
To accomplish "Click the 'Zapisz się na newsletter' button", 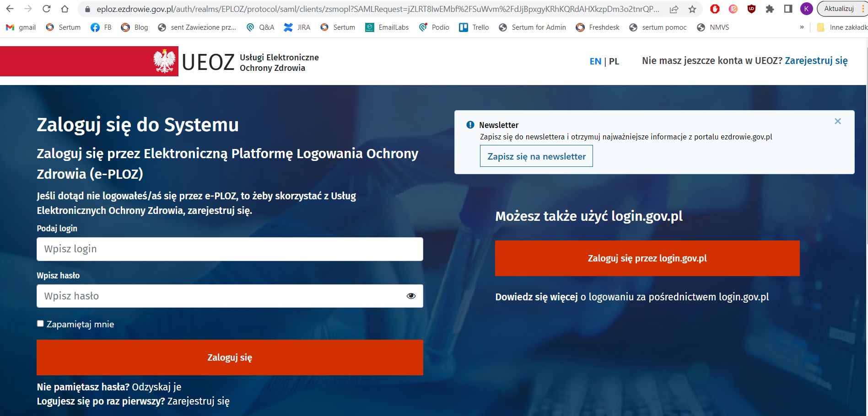I will (x=536, y=156).
